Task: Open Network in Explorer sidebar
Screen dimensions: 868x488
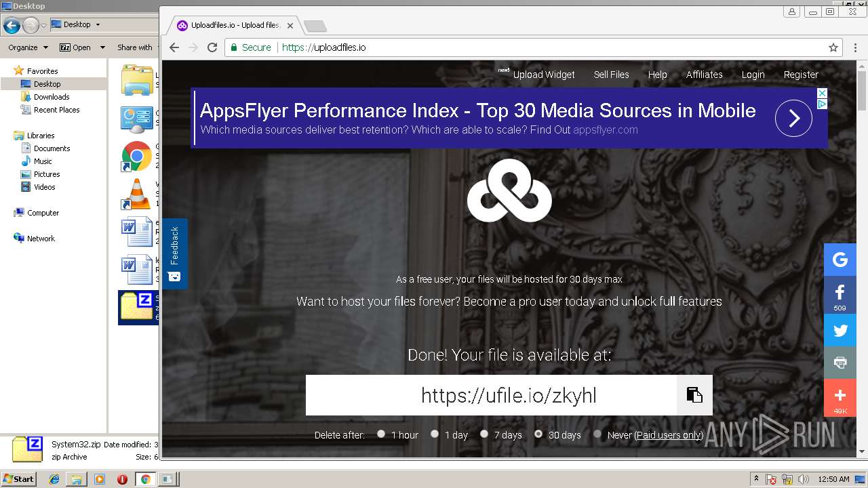Action: [x=41, y=239]
